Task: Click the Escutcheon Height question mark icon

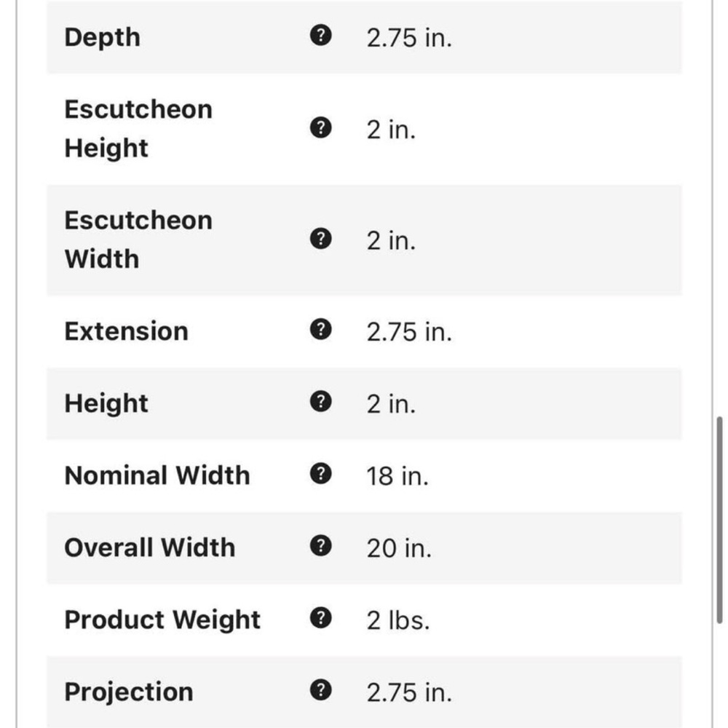Action: (x=320, y=127)
